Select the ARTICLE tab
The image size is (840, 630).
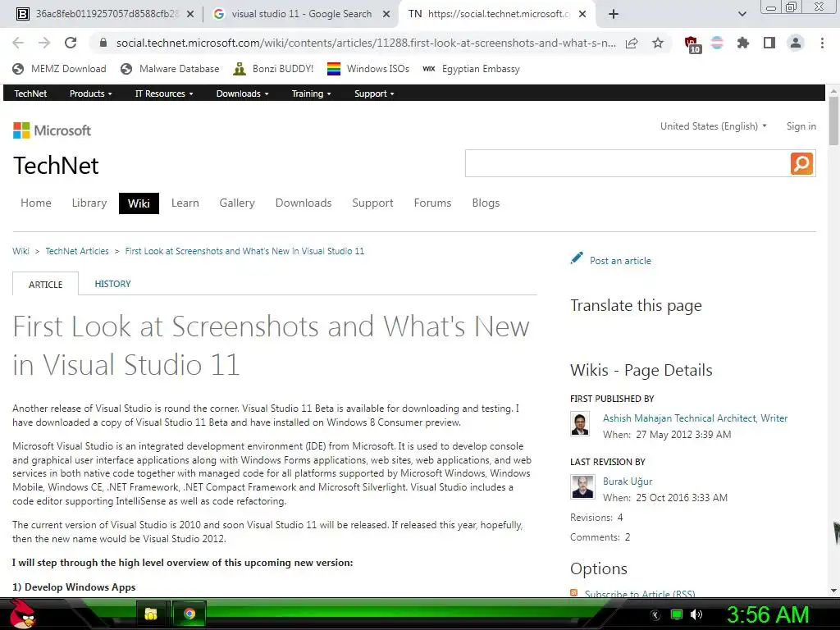(x=46, y=284)
